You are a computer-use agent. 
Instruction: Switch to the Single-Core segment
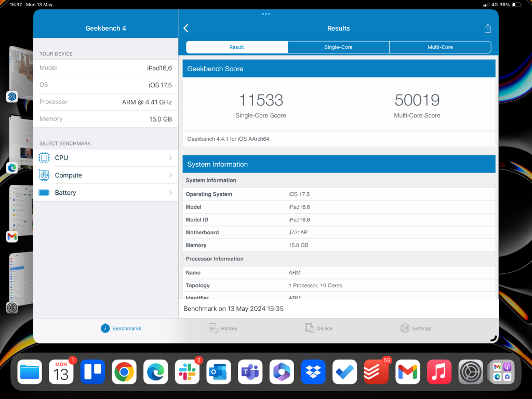pyautogui.click(x=338, y=47)
